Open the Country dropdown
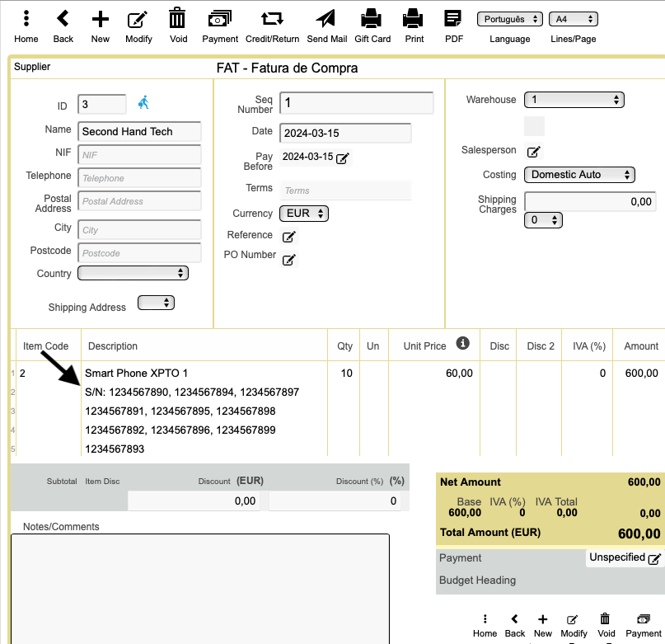Image resolution: width=665 pixels, height=644 pixels. tap(133, 273)
